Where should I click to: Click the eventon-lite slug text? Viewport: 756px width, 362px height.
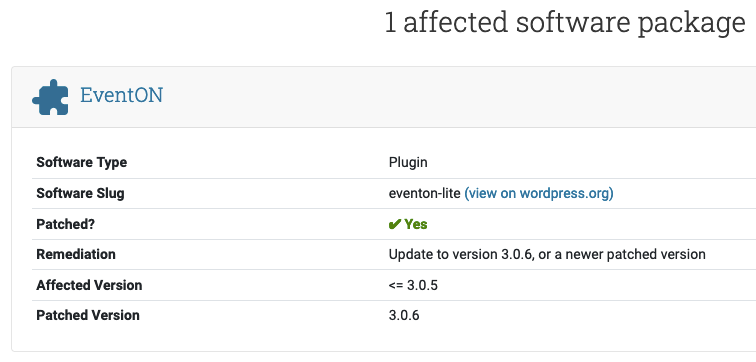point(424,193)
